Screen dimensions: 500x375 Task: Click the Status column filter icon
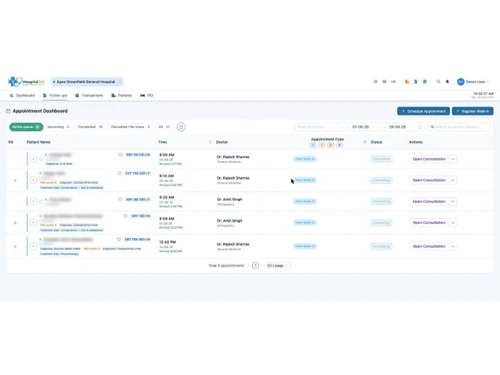tap(365, 142)
